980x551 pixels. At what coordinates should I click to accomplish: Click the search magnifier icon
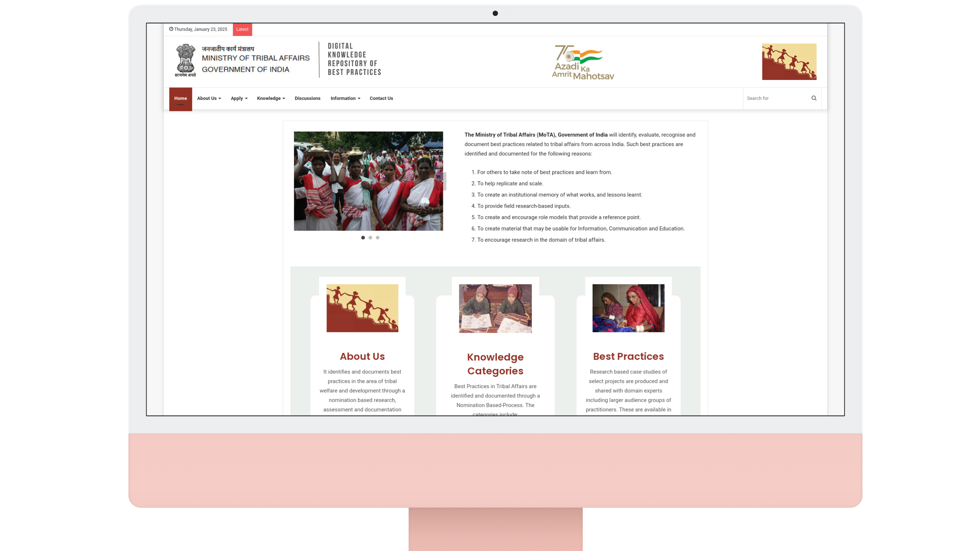tap(814, 98)
